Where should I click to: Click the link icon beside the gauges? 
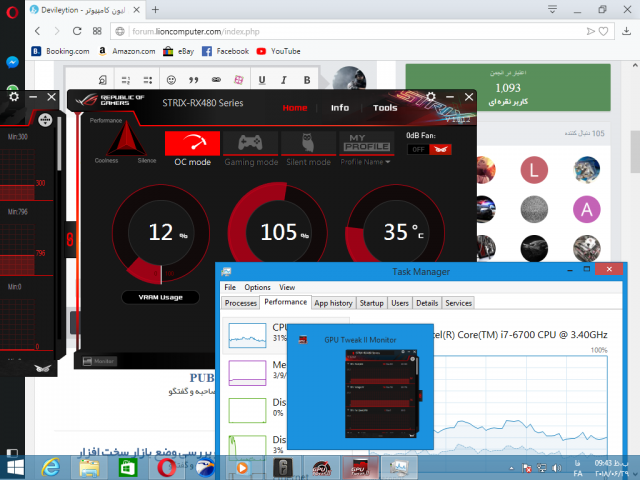[70, 239]
